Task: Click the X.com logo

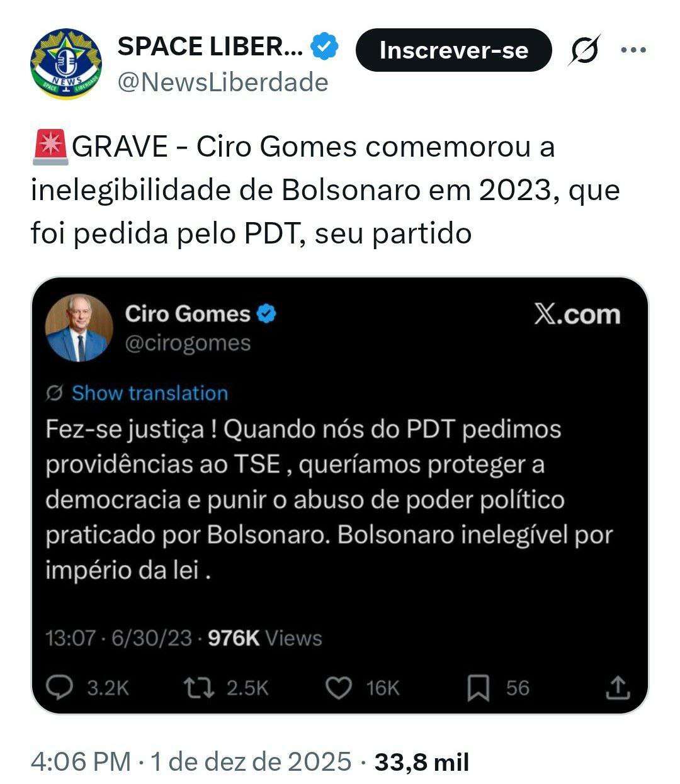Action: 577,314
